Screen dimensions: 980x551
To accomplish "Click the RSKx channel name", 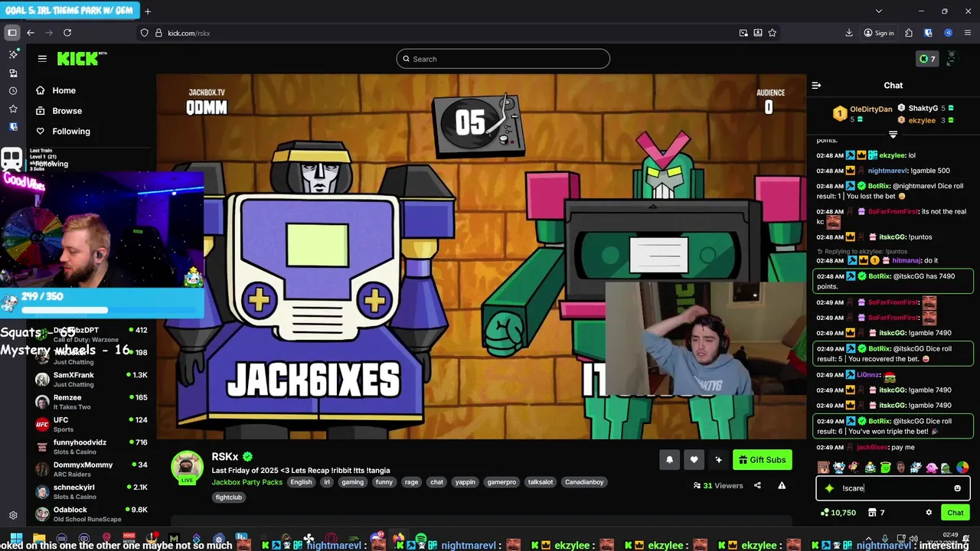I will click(x=225, y=457).
